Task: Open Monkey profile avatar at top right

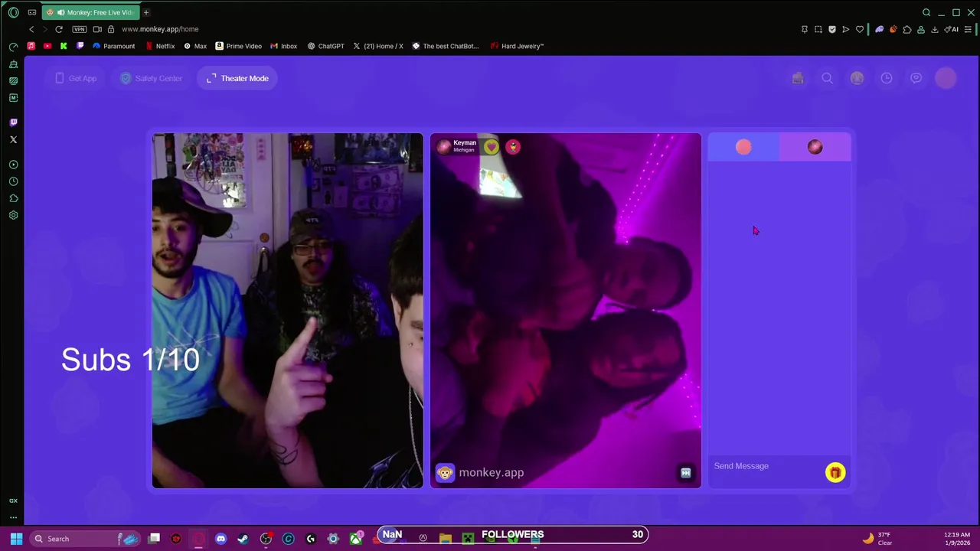Action: [x=946, y=78]
